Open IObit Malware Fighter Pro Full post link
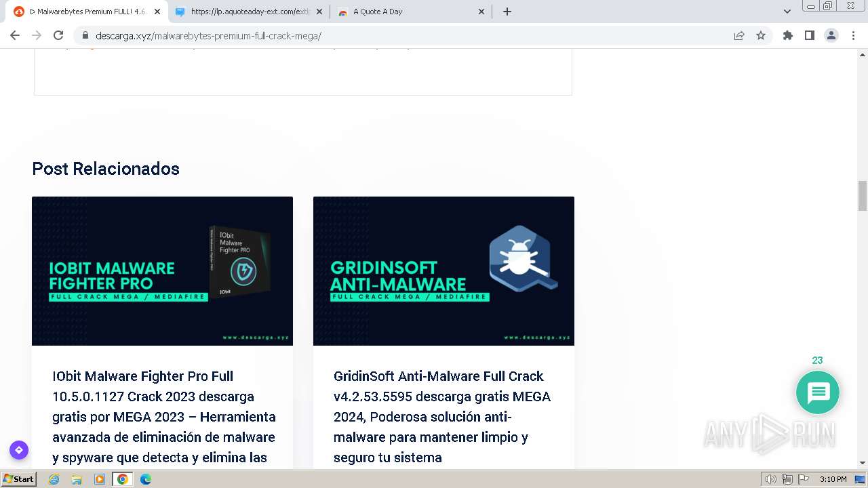Screen dimensions: 868x488 click(164, 417)
